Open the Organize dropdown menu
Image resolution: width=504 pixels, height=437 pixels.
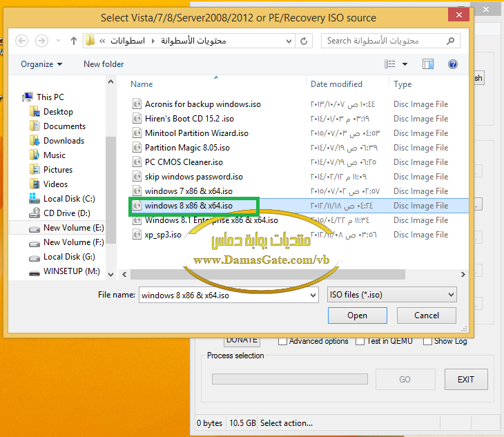point(41,64)
